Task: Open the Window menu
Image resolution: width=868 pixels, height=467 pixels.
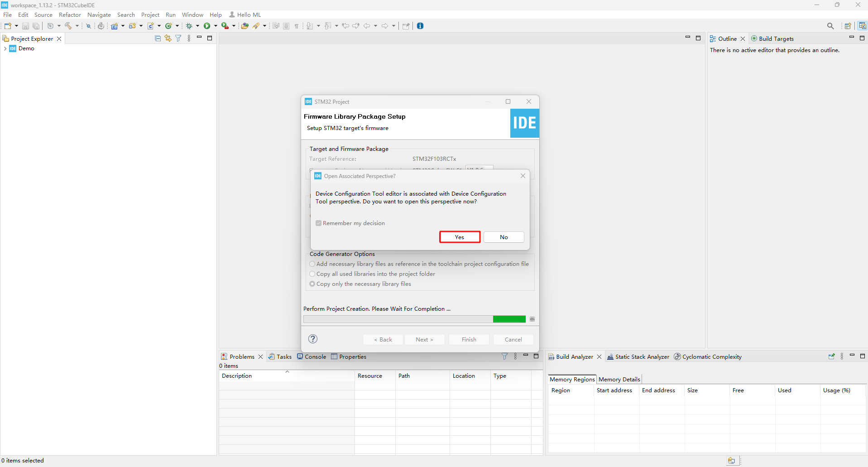Action: [192, 14]
